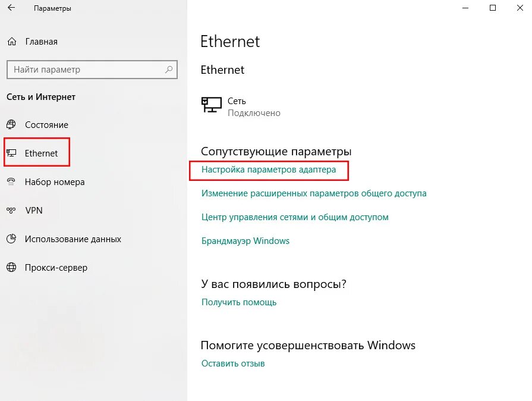Go to Прокси-сервер settings
The height and width of the screenshot is (401, 532).
click(x=56, y=268)
